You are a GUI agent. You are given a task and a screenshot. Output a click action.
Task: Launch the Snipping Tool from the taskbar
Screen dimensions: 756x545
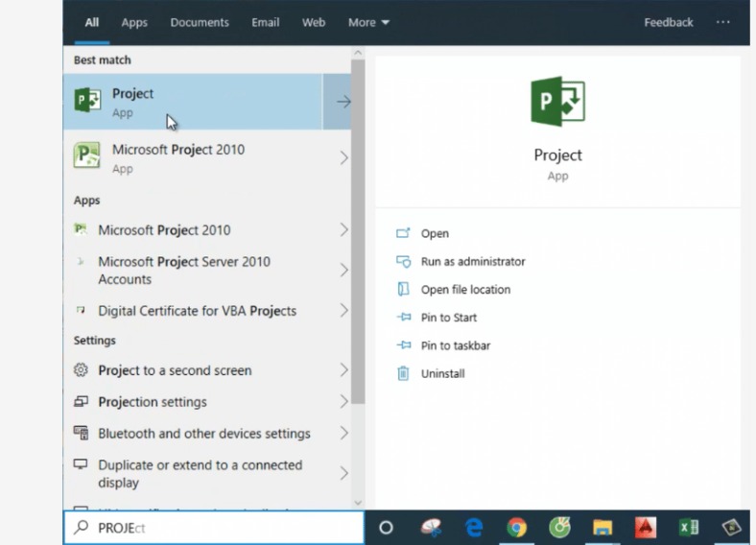(x=431, y=527)
